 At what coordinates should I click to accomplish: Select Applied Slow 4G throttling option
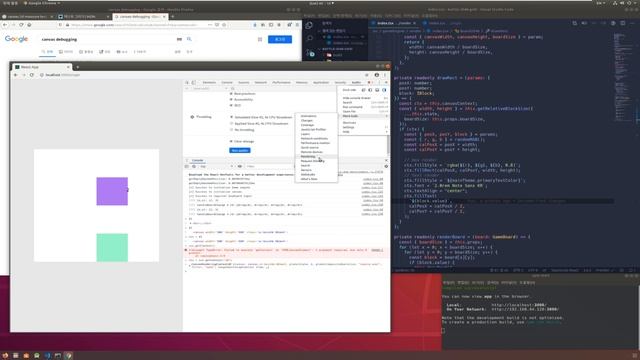click(x=231, y=124)
